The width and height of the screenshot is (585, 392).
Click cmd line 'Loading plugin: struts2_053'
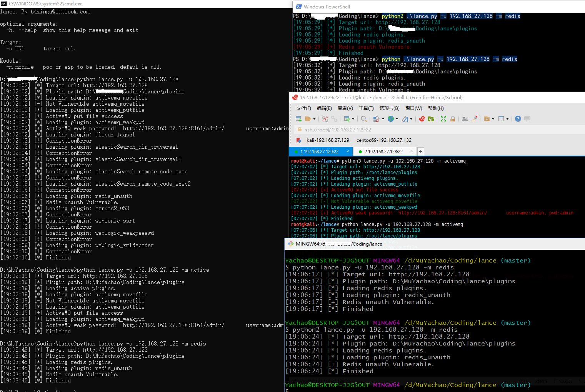pos(87,208)
